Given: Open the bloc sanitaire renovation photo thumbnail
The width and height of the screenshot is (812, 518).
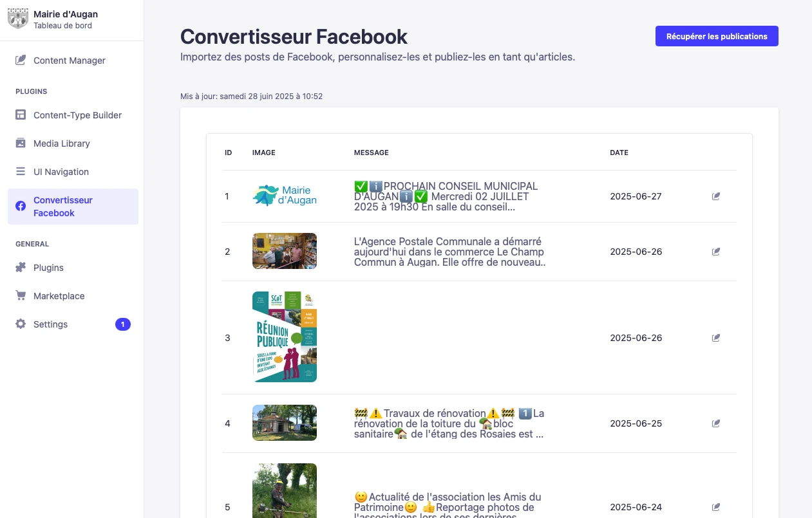Looking at the screenshot, I should pos(285,423).
